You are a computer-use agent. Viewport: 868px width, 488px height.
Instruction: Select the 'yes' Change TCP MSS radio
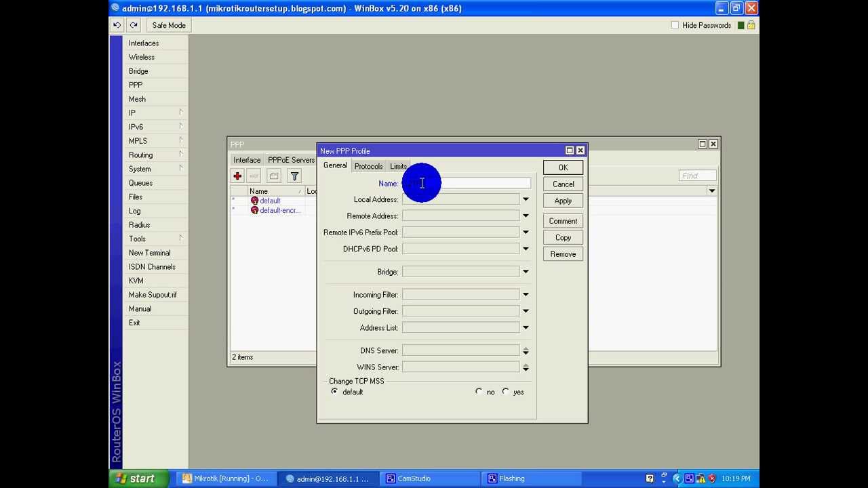[506, 392]
